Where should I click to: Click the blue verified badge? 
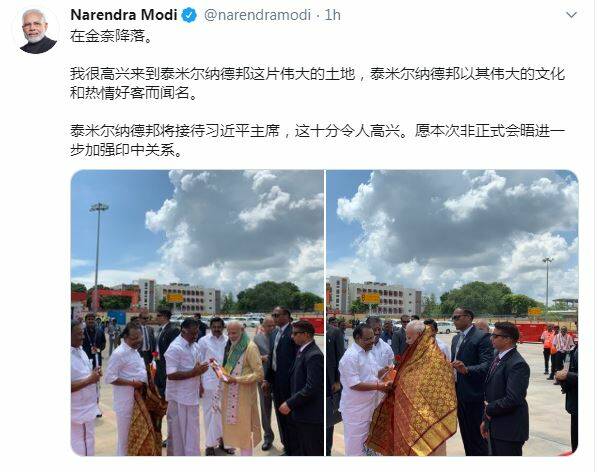point(189,15)
